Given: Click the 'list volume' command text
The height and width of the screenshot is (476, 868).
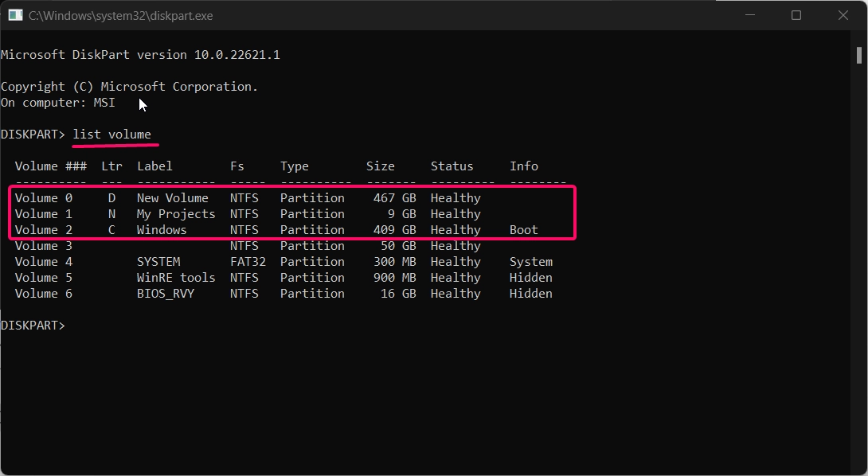Looking at the screenshot, I should pos(111,135).
